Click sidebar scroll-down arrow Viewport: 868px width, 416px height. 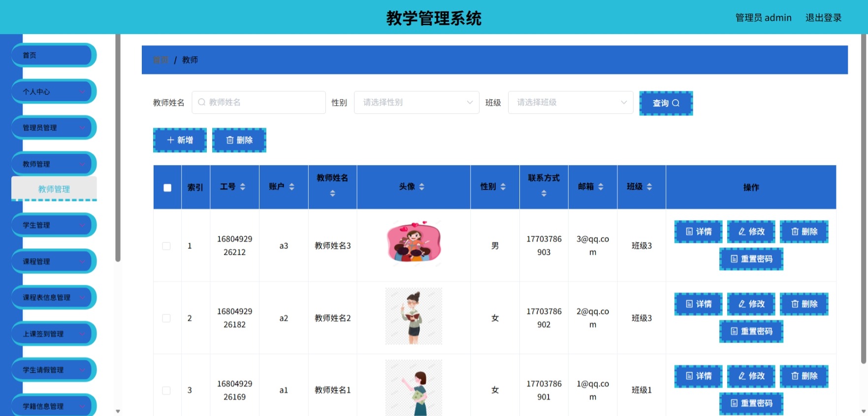[x=118, y=411]
